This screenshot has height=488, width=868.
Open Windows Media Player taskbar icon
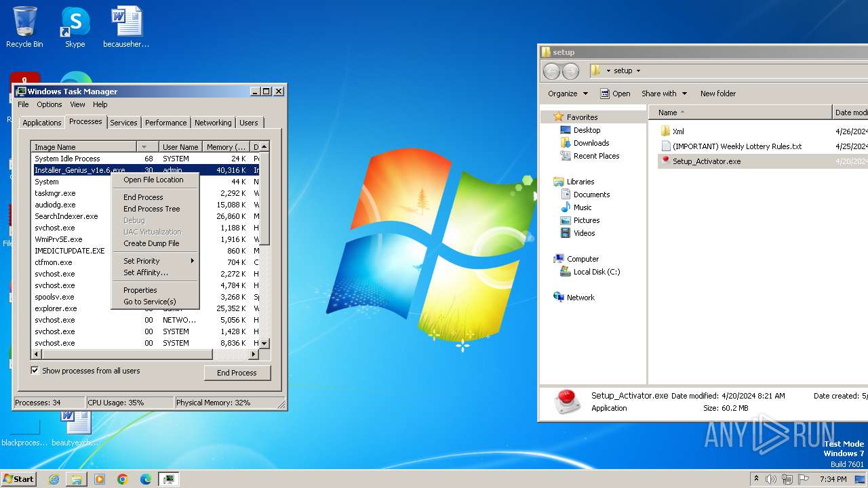[100, 479]
